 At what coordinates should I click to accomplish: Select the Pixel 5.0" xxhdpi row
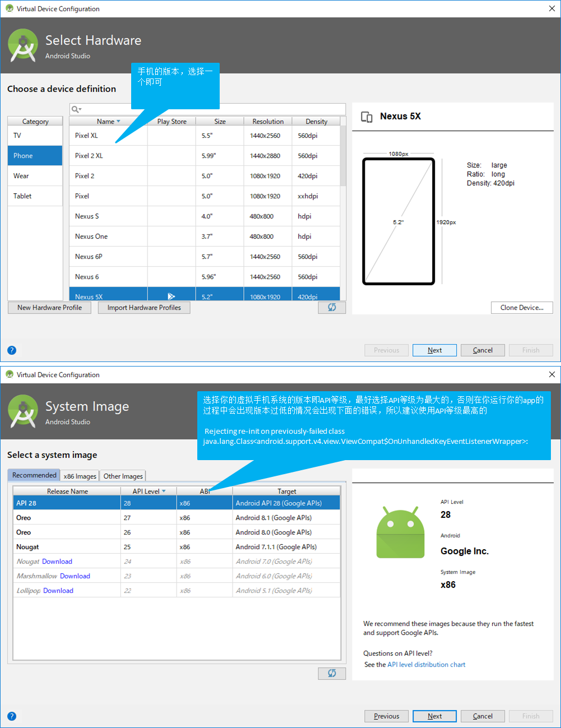tap(205, 196)
